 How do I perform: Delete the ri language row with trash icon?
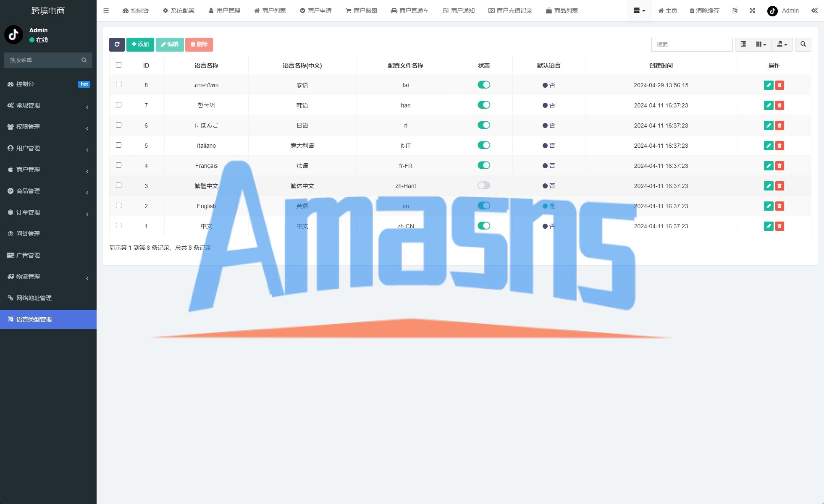779,125
